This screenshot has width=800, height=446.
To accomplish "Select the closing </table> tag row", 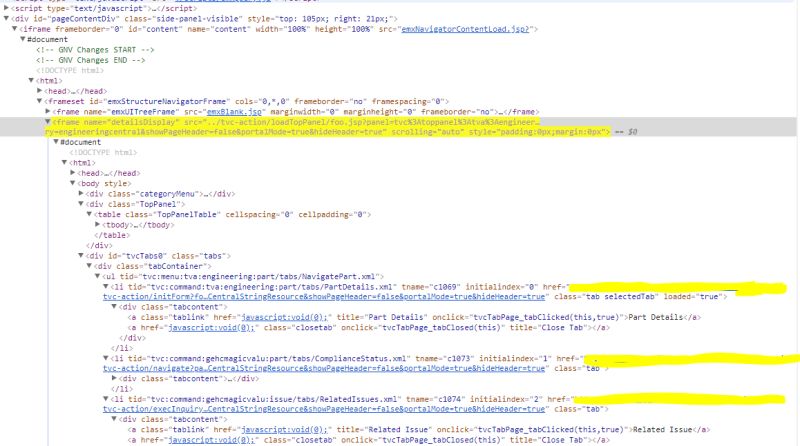I will point(112,235).
